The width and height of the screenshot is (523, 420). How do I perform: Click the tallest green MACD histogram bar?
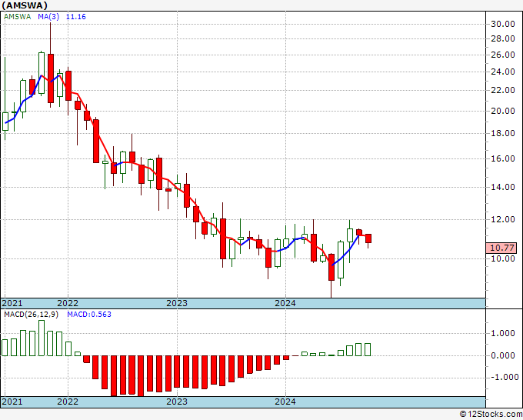tap(42, 338)
